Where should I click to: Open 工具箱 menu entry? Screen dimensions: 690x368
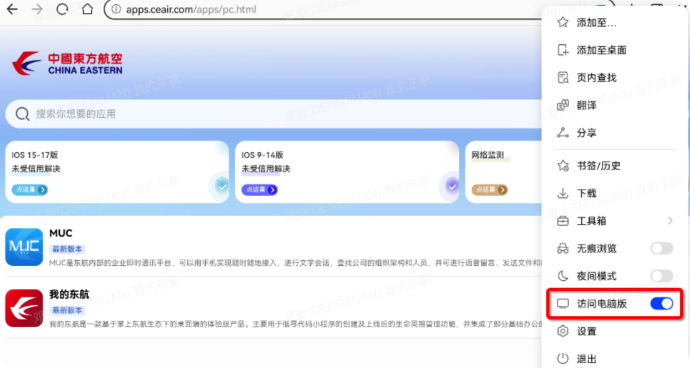(615, 221)
